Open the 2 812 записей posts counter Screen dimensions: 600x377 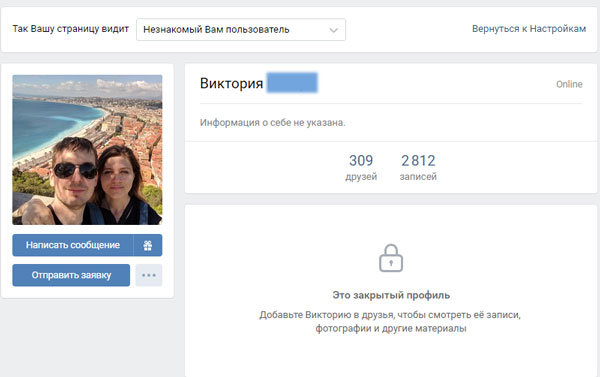[x=418, y=167]
